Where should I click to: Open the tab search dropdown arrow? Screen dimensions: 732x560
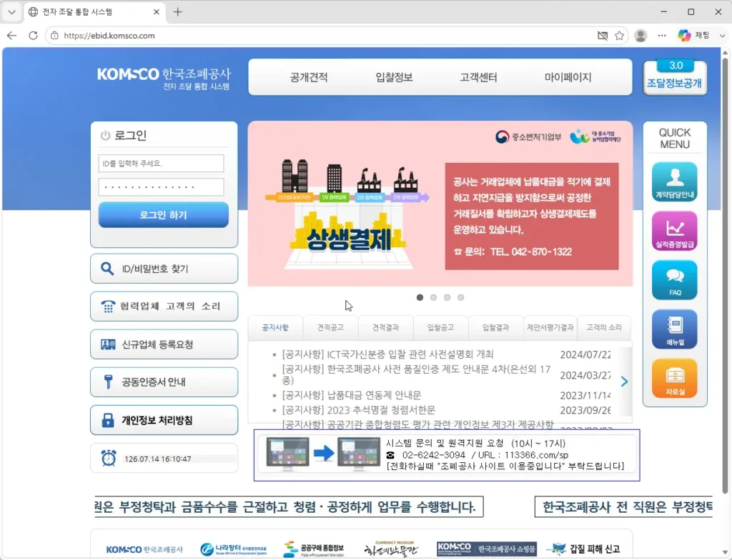point(11,12)
